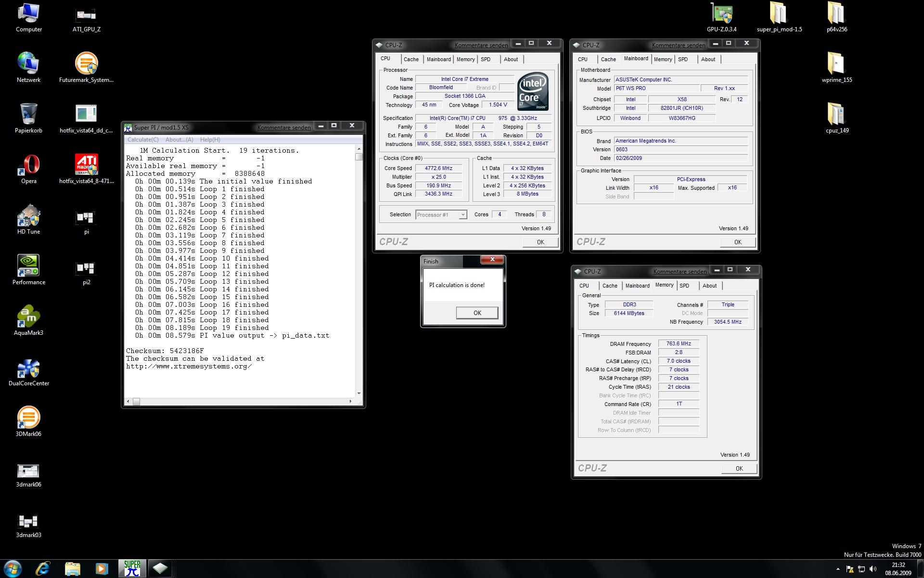Open the p64v256 folder
This screenshot has width=924, height=578.
(837, 17)
